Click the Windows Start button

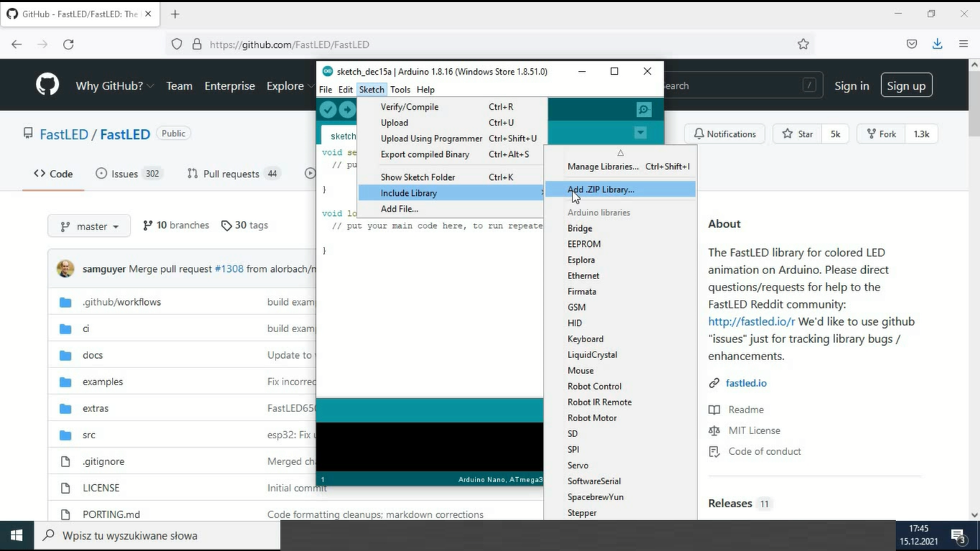[x=17, y=535]
